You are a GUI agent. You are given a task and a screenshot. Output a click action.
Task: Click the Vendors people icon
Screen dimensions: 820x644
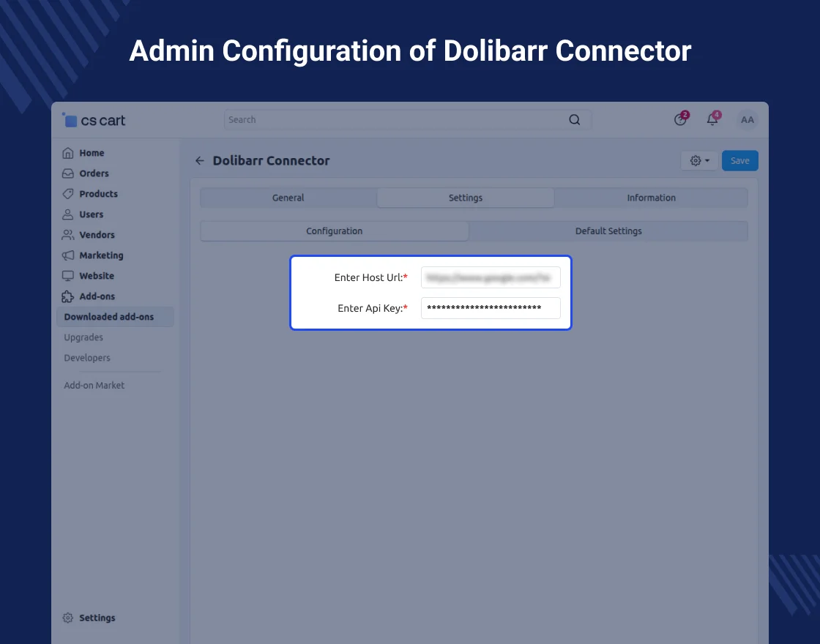point(68,235)
